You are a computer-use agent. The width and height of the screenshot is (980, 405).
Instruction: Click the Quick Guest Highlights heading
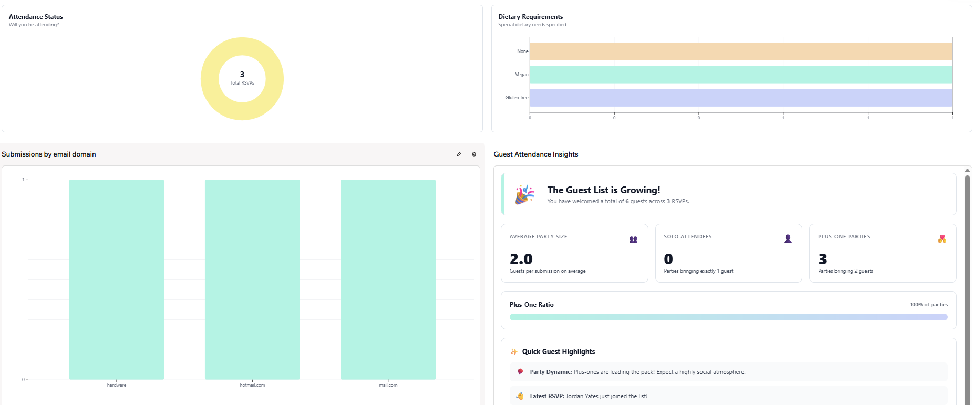[x=559, y=352]
